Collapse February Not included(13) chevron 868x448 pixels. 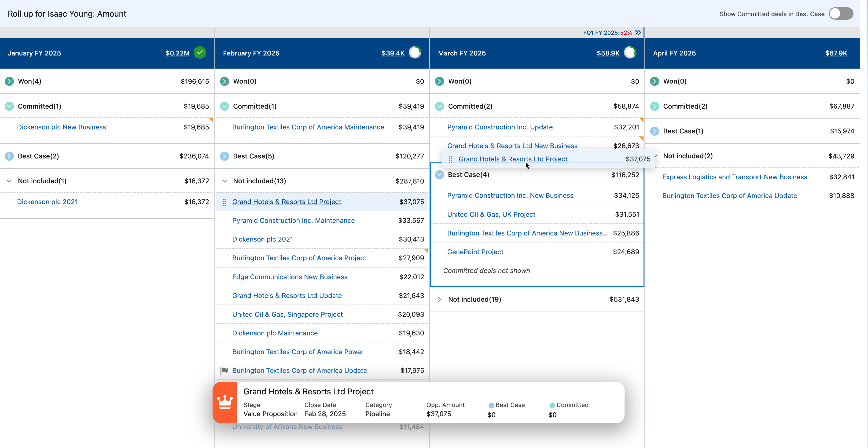224,181
